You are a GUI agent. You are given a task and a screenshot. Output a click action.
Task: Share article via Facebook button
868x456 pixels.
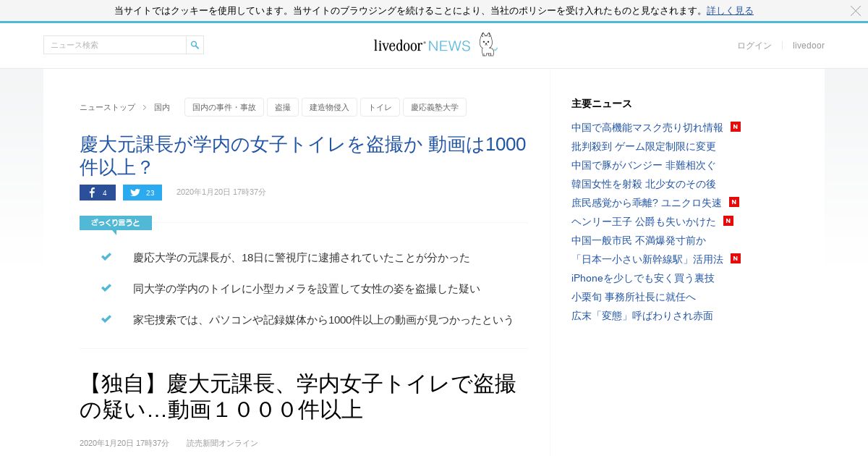[98, 193]
